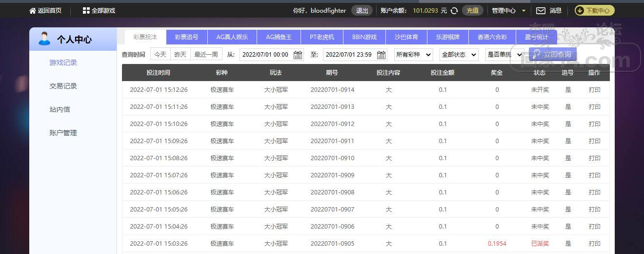Click the timestamp 2022-07-01 15:11:26
Screen dimensions: 644x254
click(159, 107)
